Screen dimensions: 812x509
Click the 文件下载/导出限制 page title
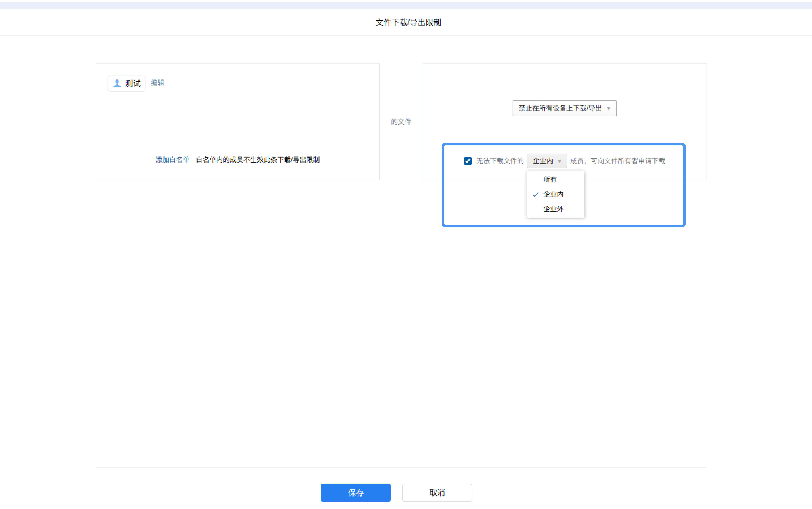[x=408, y=22]
